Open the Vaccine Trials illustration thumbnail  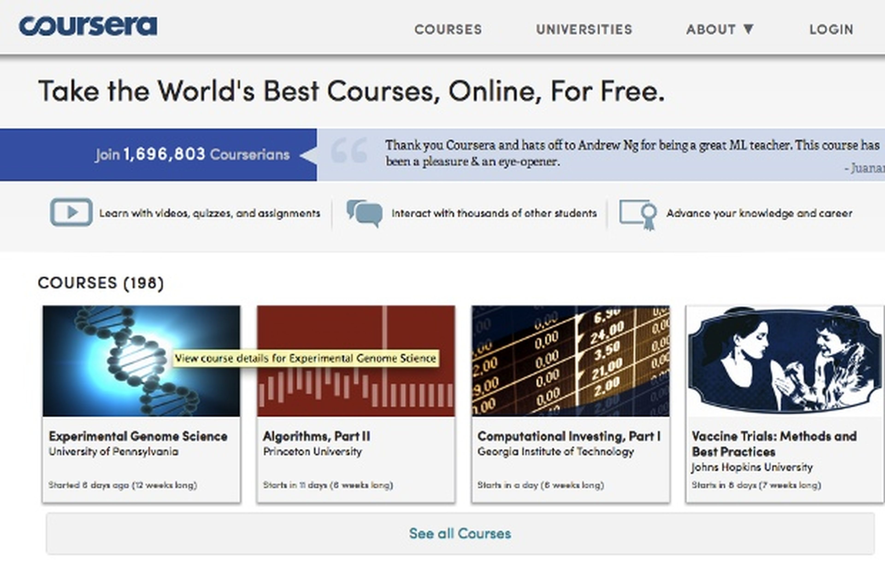tap(785, 361)
